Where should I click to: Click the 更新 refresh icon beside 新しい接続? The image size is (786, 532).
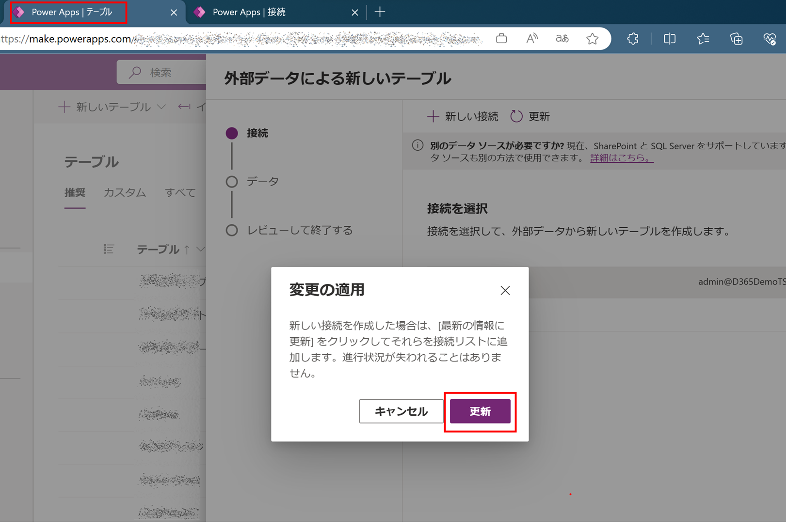(x=516, y=116)
